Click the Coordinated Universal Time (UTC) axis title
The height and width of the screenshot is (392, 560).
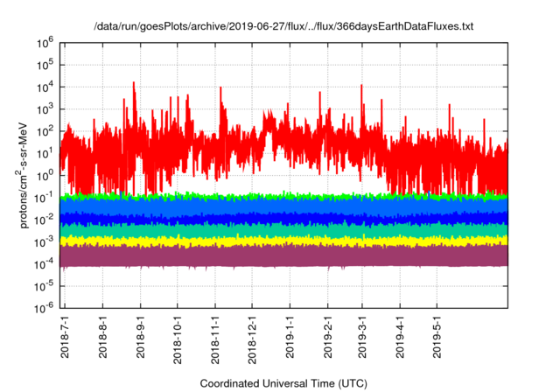(283, 384)
